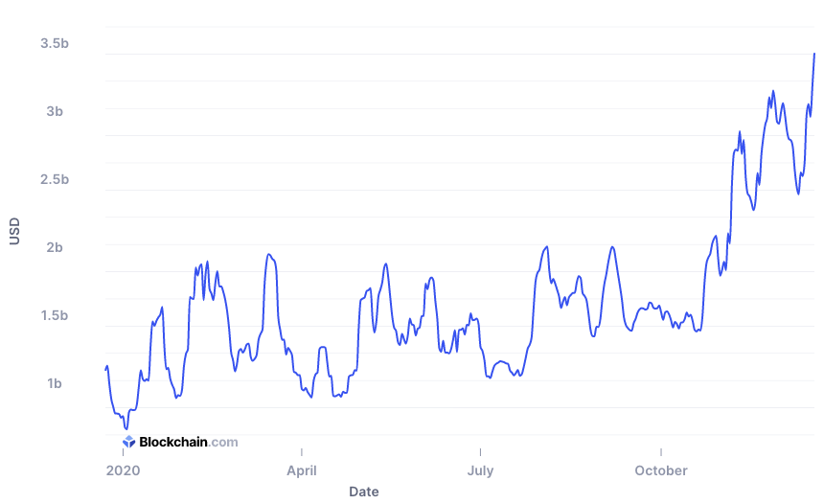Click the 3b y-axis label
This screenshot has height=504, width=824.
point(54,111)
